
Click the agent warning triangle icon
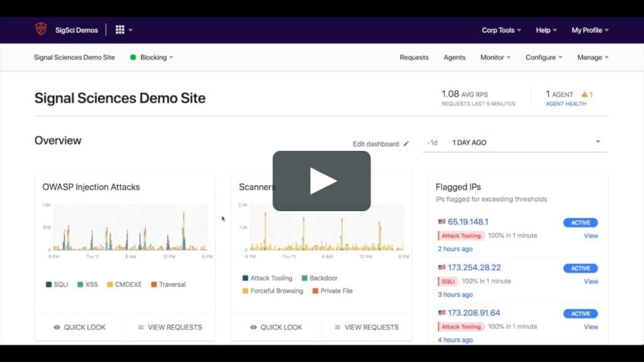pyautogui.click(x=584, y=94)
